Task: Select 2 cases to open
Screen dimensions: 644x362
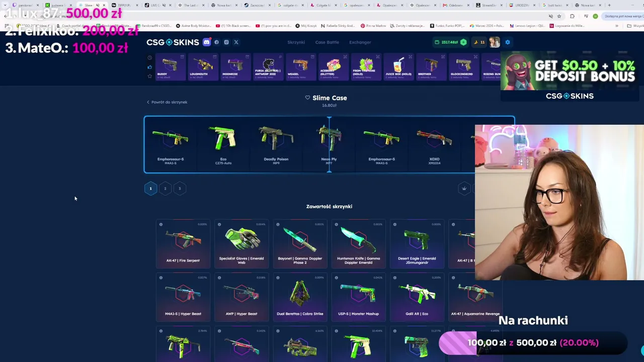Action: [x=165, y=189]
